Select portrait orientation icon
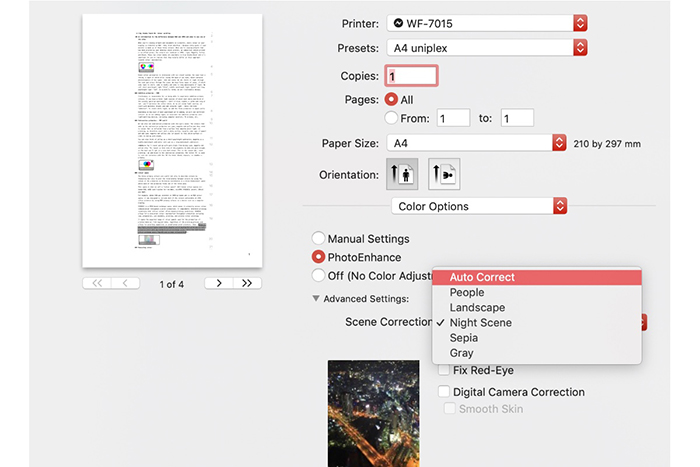Image resolution: width=700 pixels, height=467 pixels. [x=401, y=174]
